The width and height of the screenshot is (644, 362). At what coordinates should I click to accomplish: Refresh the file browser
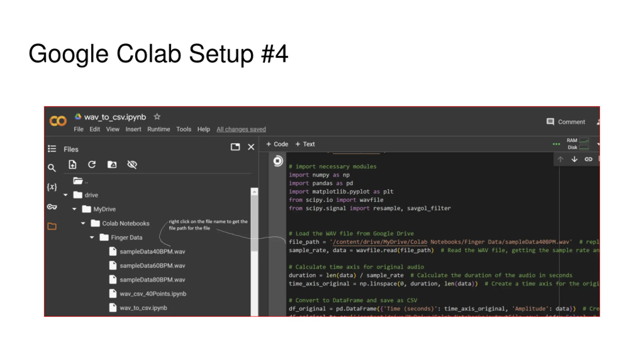(x=92, y=165)
